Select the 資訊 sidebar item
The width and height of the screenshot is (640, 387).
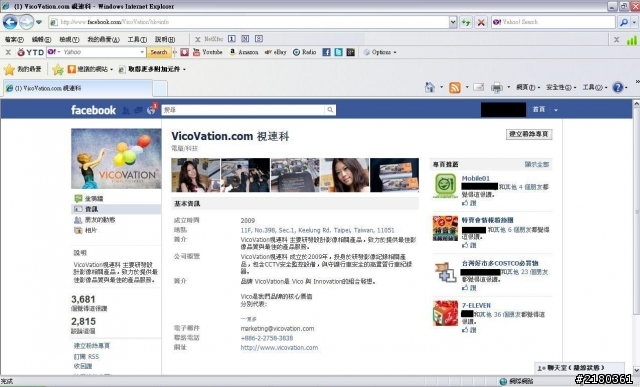click(116, 209)
